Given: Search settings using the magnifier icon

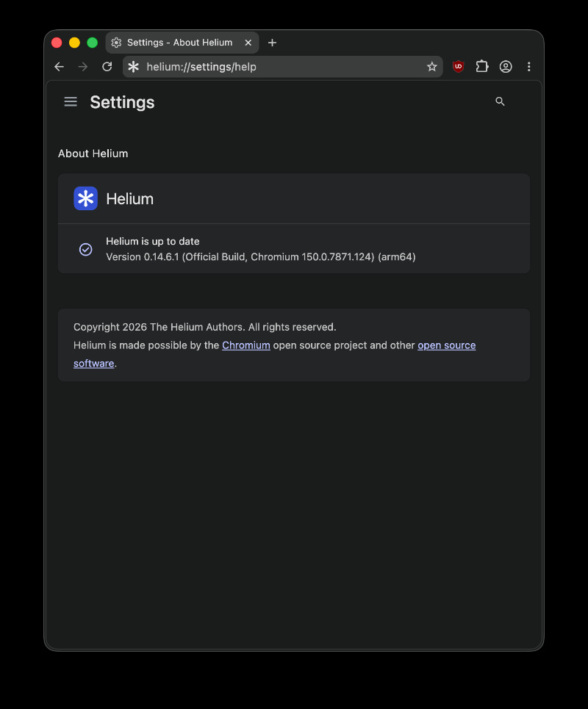Looking at the screenshot, I should pos(500,101).
